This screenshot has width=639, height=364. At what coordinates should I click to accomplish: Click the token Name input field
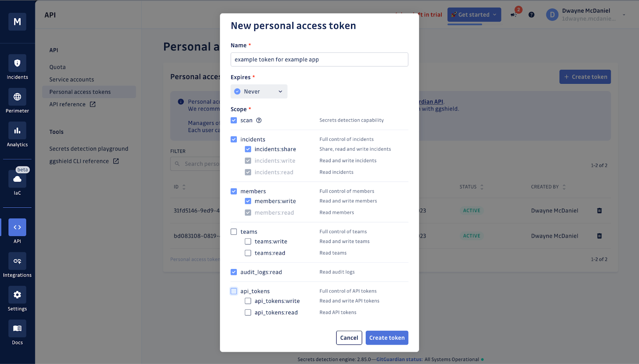pyautogui.click(x=319, y=59)
